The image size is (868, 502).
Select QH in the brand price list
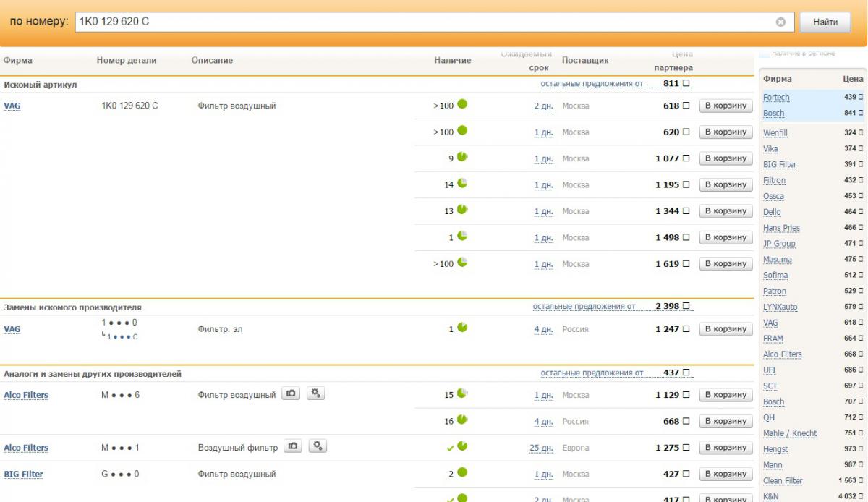(769, 417)
